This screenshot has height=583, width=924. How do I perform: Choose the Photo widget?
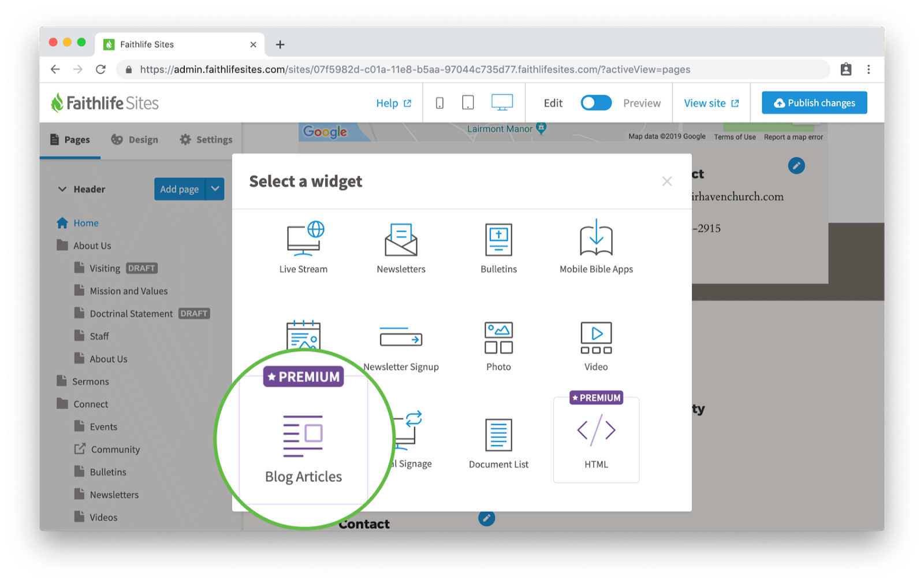(498, 346)
